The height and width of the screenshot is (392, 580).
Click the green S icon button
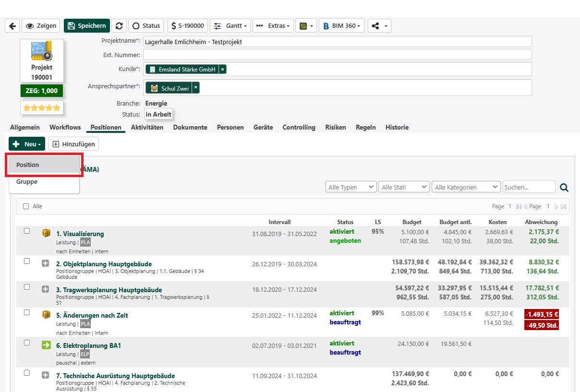[306, 26]
